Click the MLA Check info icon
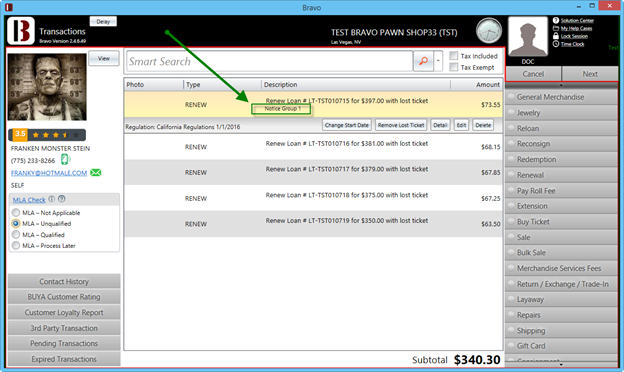The image size is (624, 372). (51, 199)
